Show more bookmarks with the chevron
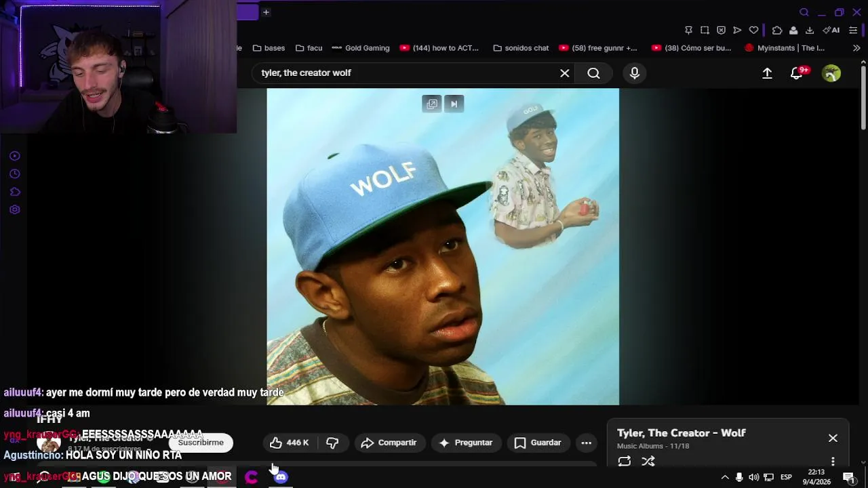The width and height of the screenshot is (868, 488). coord(856,48)
